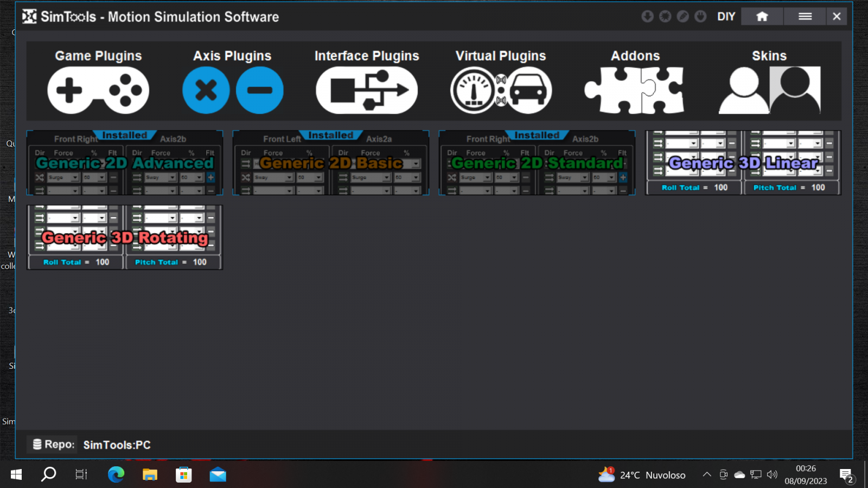Image resolution: width=868 pixels, height=488 pixels.
Task: Pick the Generic 2D Standard plugin card
Action: [537, 163]
